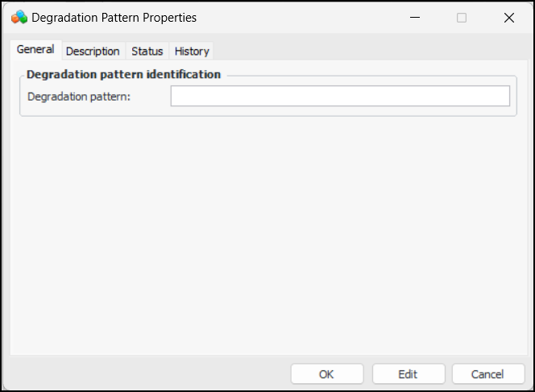Click the Edit button
The width and height of the screenshot is (535, 392).
pyautogui.click(x=408, y=373)
